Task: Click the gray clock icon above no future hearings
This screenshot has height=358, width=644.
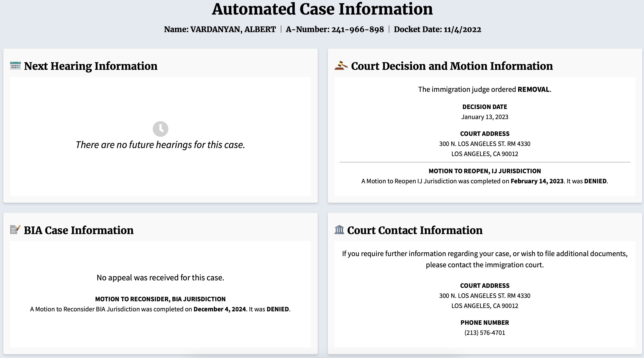Action: point(161,129)
